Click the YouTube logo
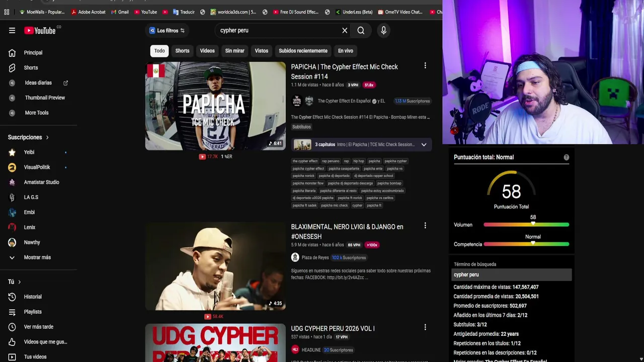The height and width of the screenshot is (362, 644). point(40,31)
